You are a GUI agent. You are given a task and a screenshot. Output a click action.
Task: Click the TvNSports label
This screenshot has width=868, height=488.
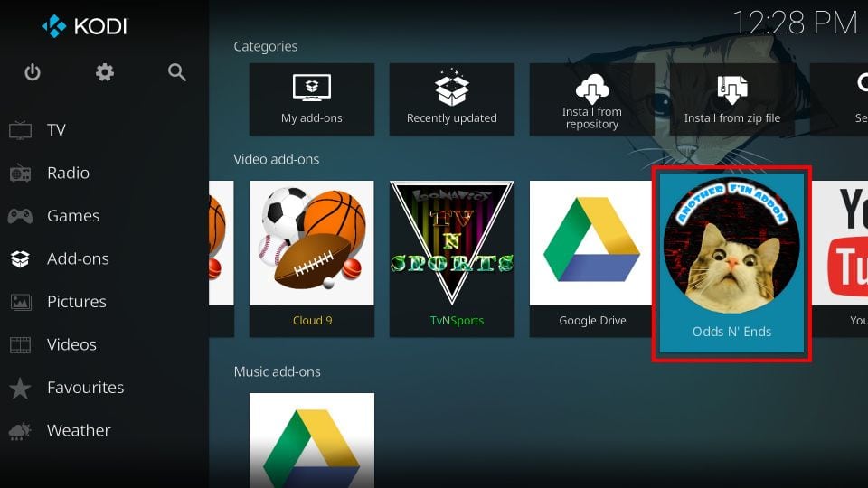pos(457,320)
